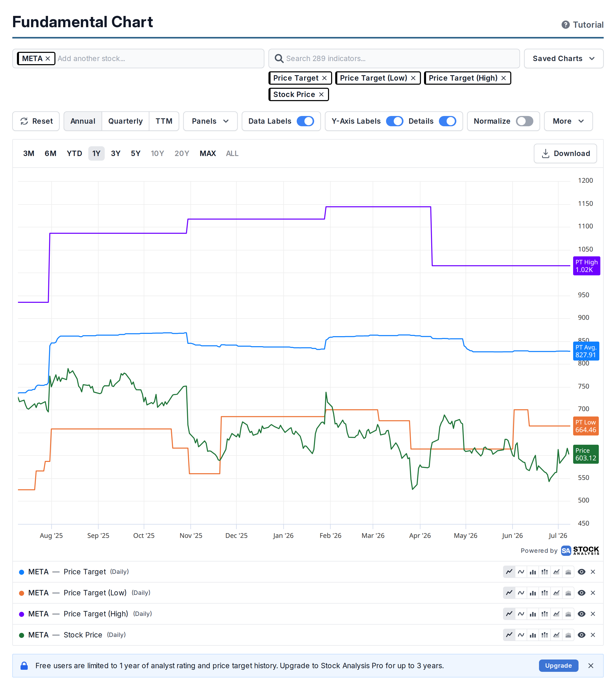616x698 pixels.
Task: Set Stock Price series to smooth spline
Action: [x=521, y=635]
